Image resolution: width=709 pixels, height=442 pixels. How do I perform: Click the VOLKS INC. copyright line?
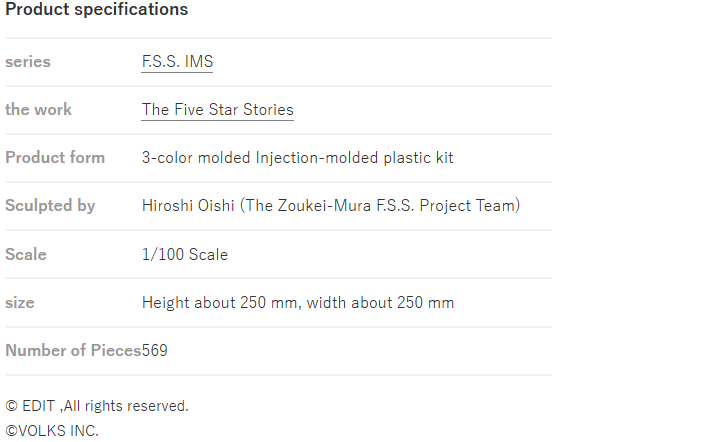[x=52, y=431]
